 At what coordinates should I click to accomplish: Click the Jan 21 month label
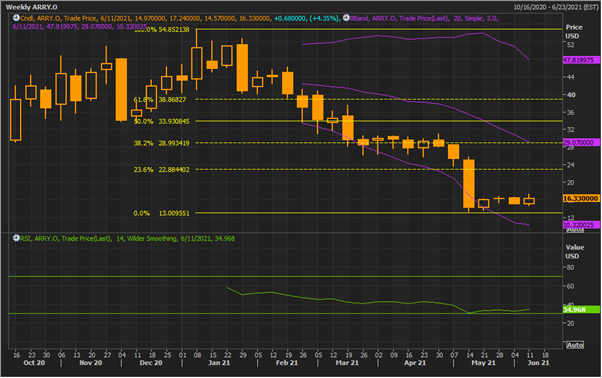coord(219,363)
